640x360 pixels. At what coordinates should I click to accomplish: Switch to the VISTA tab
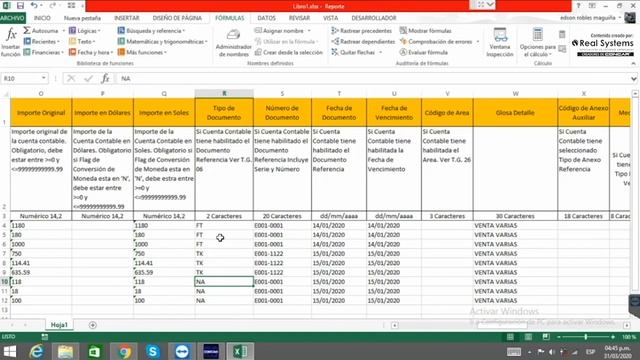pos(330,18)
